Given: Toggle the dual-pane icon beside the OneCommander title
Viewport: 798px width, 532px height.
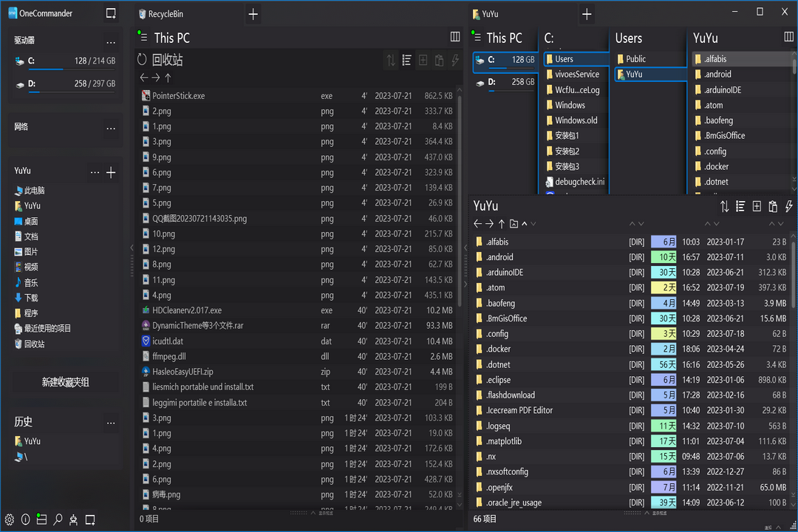Looking at the screenshot, I should pyautogui.click(x=112, y=13).
